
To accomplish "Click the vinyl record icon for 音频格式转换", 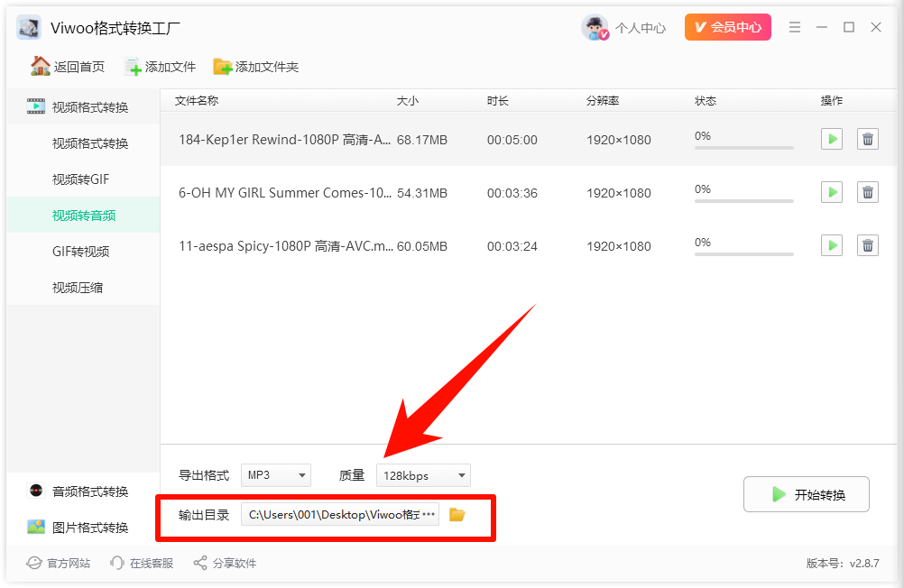I will [36, 491].
